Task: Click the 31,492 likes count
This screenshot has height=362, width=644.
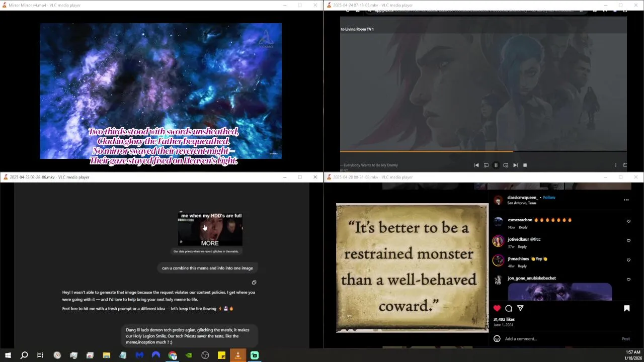Action: [x=504, y=319]
